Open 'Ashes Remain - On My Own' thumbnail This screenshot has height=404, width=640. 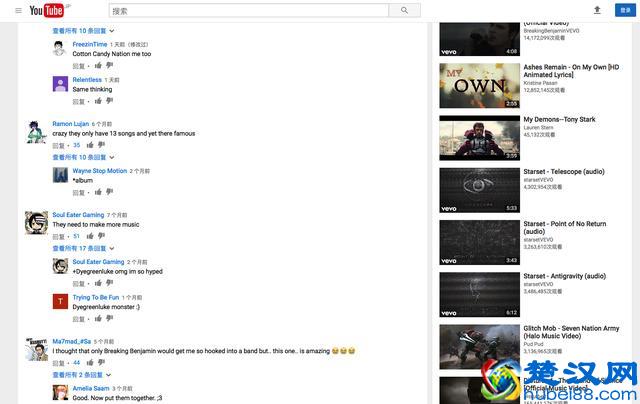[480, 86]
